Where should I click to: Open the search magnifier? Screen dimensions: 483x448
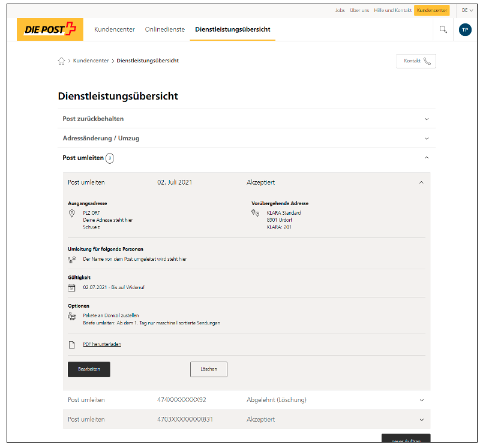tap(443, 29)
